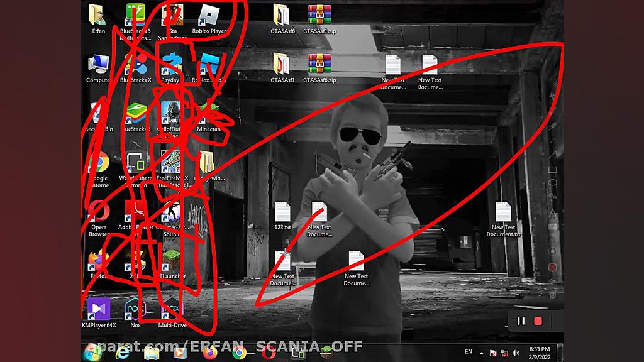
Task: Select the text A annotation tool
Action: pyautogui.click(x=552, y=214)
